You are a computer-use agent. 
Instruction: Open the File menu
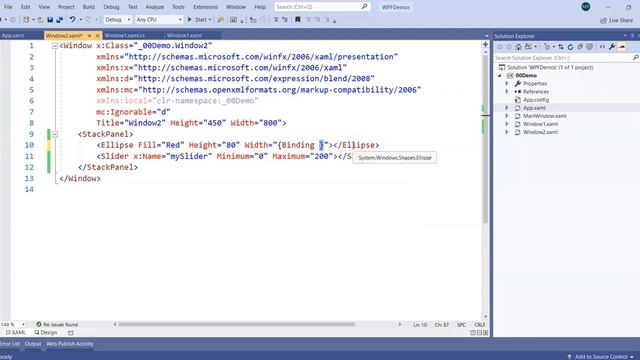[x=8, y=7]
